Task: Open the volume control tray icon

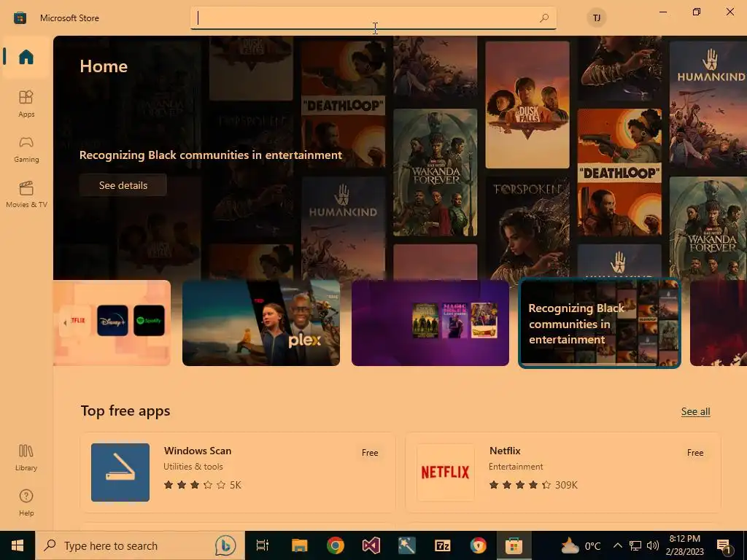Action: point(653,545)
